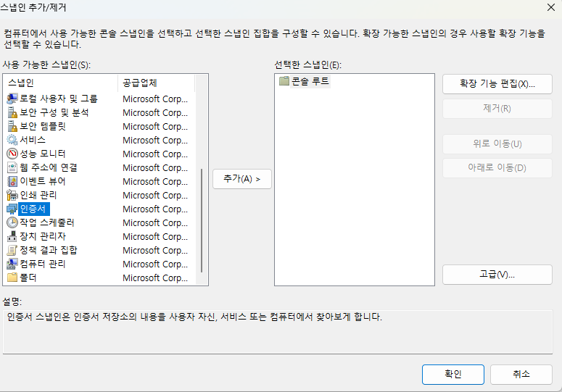Click the 장치 관리자 icon
This screenshot has height=392, width=562.
(12, 236)
